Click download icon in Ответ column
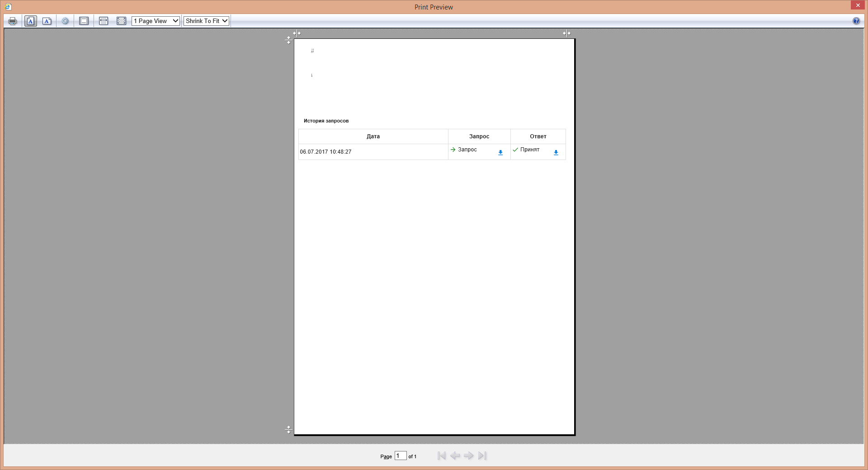The image size is (868, 470). (556, 153)
